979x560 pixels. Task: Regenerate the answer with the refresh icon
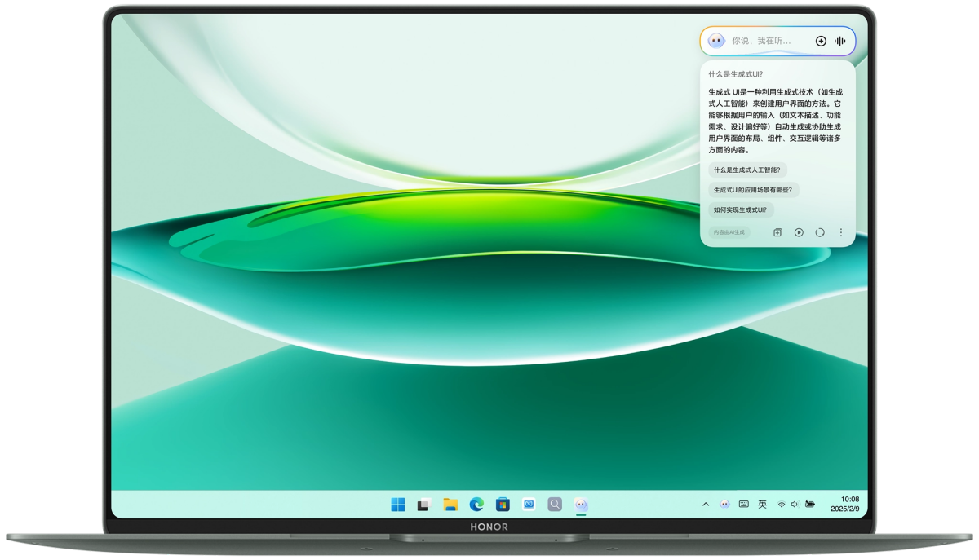[x=820, y=232]
